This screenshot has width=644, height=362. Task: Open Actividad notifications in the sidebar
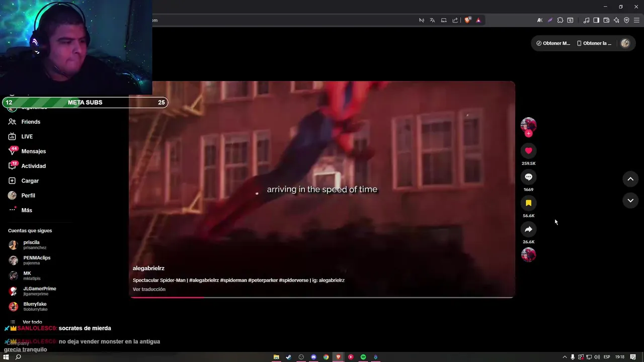tap(33, 166)
